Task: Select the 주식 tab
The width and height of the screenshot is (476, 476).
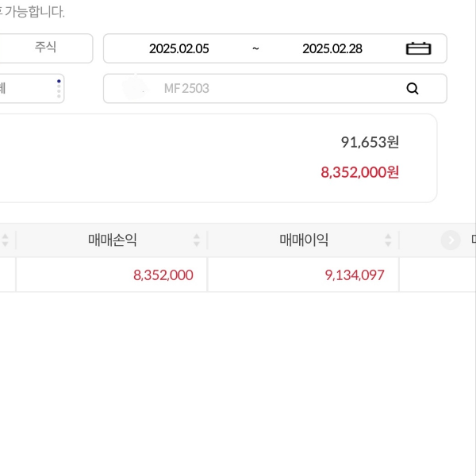Action: click(x=45, y=48)
